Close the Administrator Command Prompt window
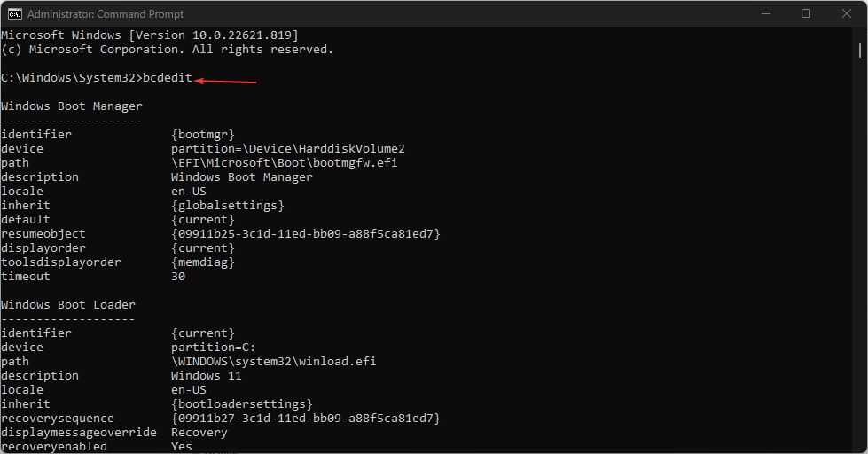868x454 pixels. pyautogui.click(x=847, y=14)
